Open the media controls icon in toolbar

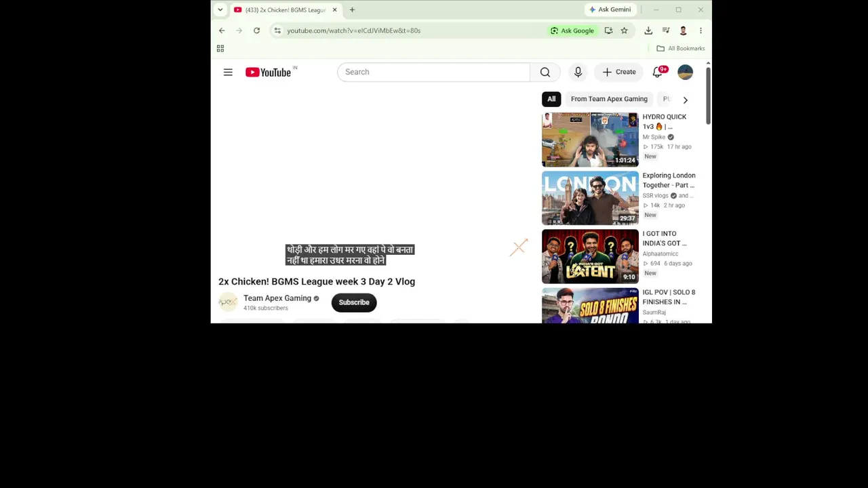[x=666, y=30]
